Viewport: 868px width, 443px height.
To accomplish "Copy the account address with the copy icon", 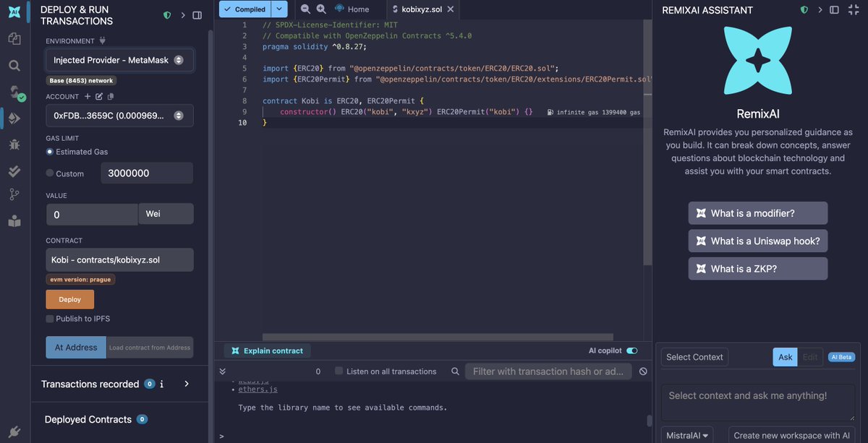I will 111,96.
